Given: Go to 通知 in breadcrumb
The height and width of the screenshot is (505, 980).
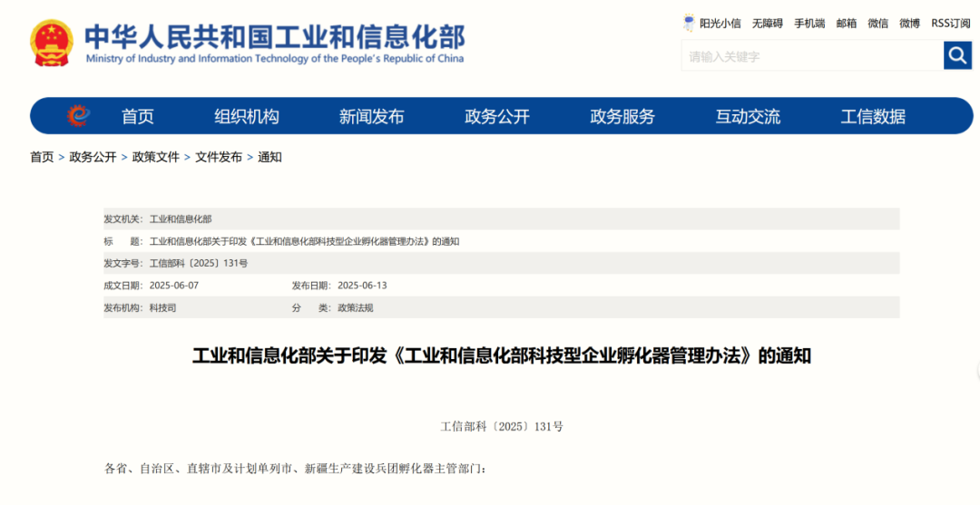Looking at the screenshot, I should (270, 158).
